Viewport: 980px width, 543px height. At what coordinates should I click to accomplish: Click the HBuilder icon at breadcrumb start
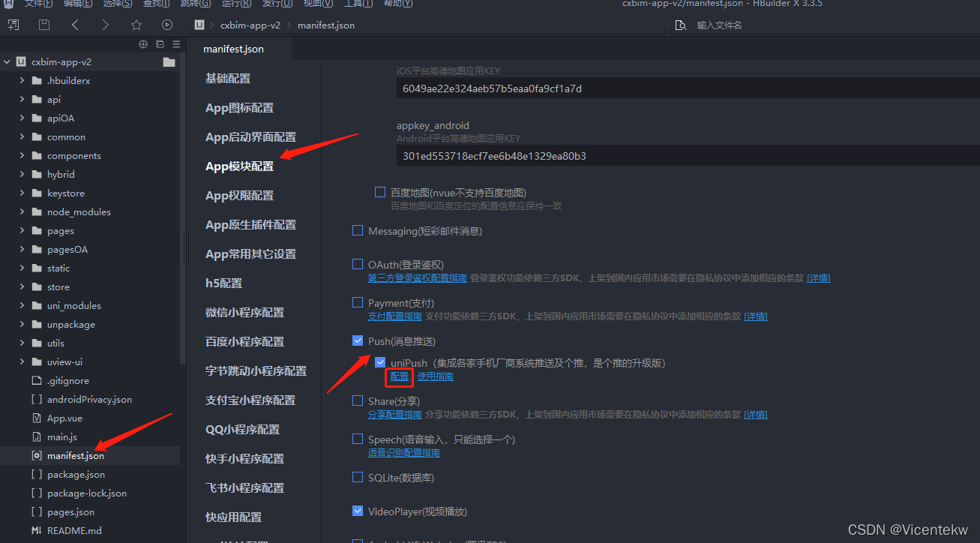(x=199, y=25)
